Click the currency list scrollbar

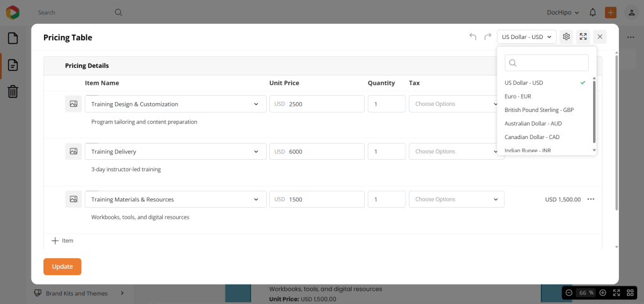click(x=594, y=112)
